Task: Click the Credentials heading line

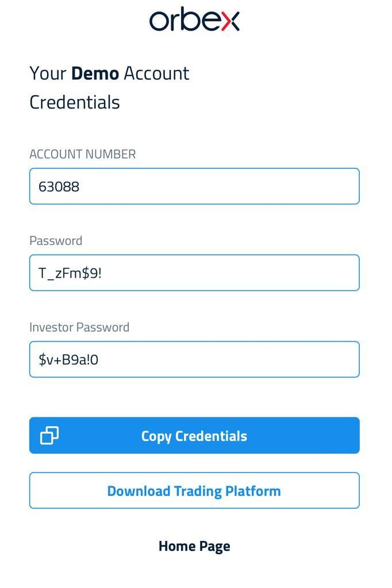Action: 75,102
